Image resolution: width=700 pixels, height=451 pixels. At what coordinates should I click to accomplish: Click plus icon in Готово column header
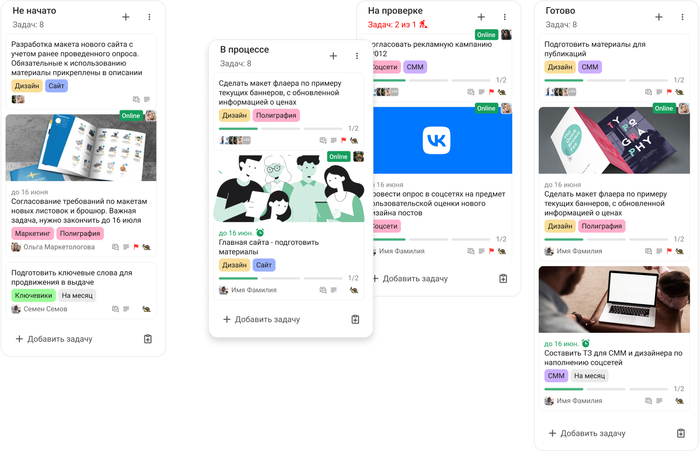(659, 17)
